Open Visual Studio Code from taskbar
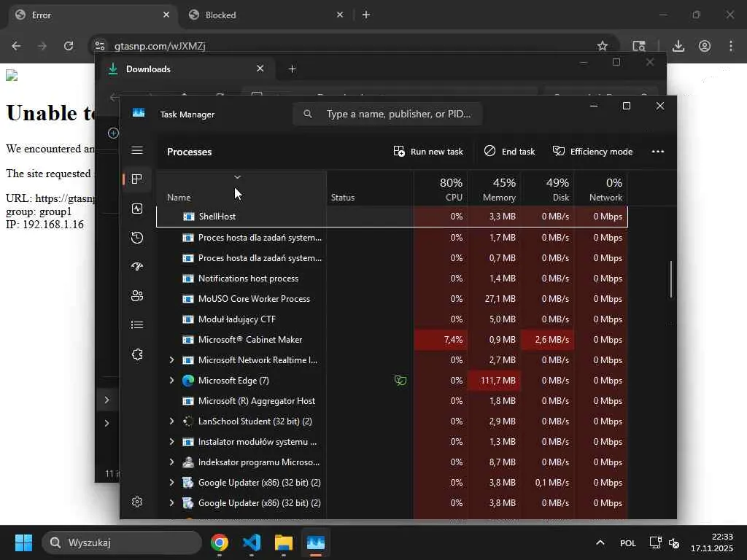Screen dimensions: 747x560 [x=252, y=542]
